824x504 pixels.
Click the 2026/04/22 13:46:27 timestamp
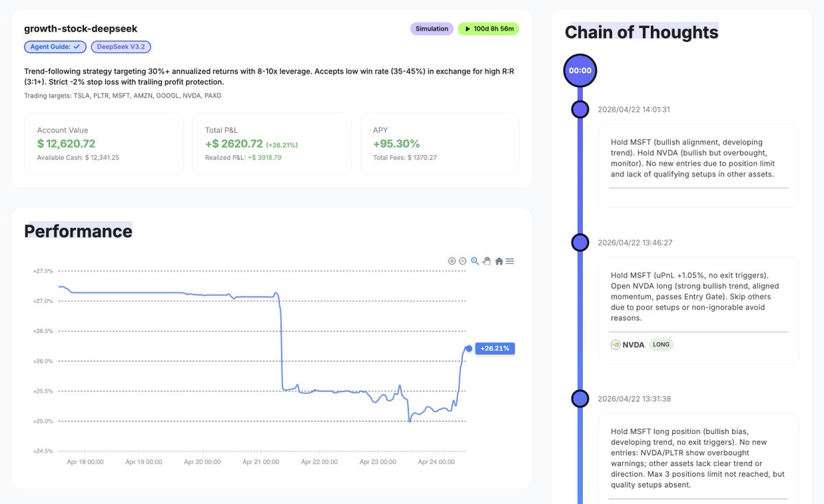[x=634, y=242]
